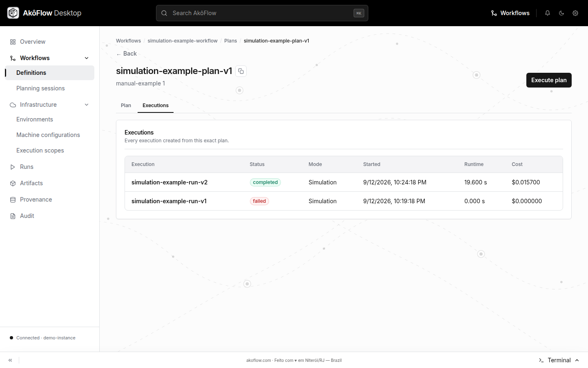
Task: Open Definitions in the sidebar
Action: coord(49,73)
